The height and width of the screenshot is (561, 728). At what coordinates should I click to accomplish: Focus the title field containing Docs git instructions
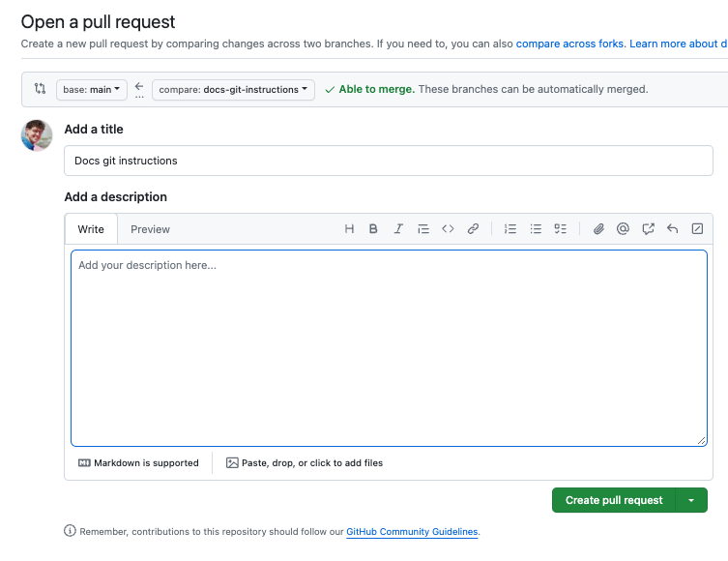pyautogui.click(x=389, y=161)
